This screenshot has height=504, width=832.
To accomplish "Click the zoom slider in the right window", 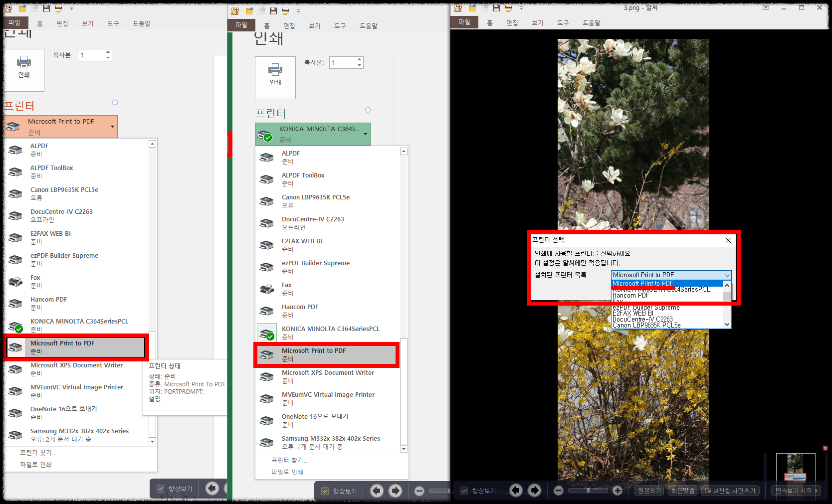I will click(588, 491).
